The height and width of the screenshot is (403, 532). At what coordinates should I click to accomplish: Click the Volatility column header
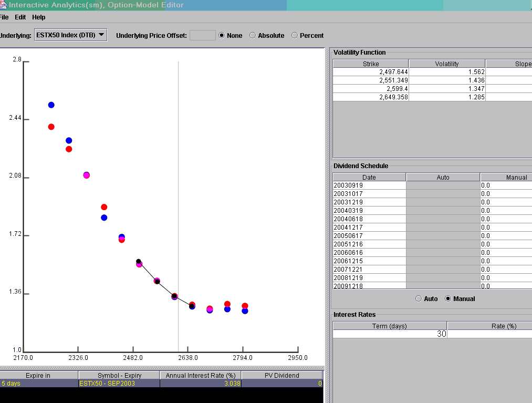tap(446, 64)
